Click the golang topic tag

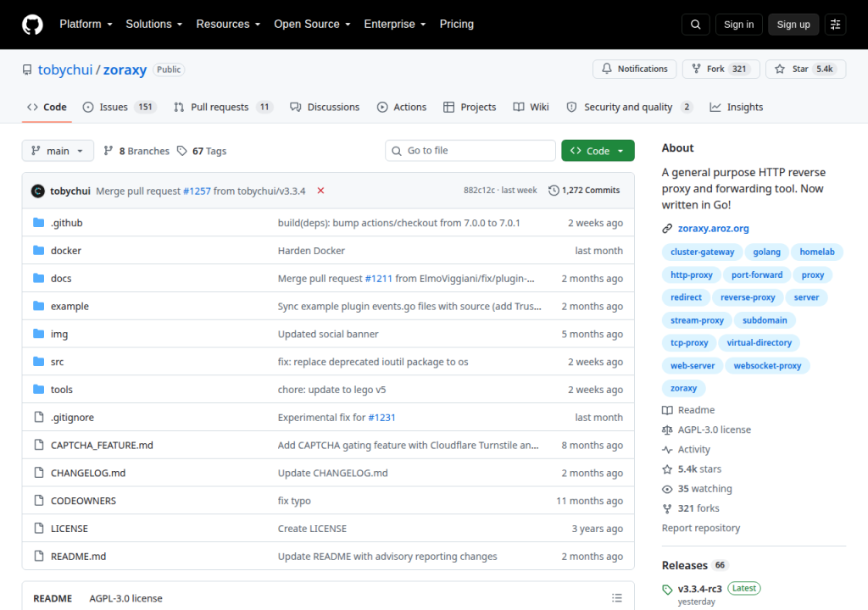coord(766,252)
